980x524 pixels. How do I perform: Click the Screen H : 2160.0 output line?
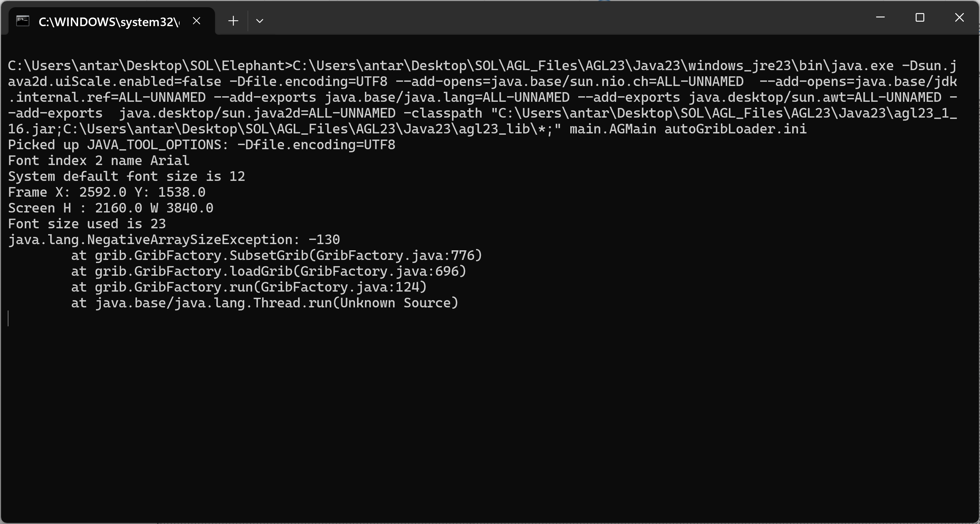coord(111,208)
